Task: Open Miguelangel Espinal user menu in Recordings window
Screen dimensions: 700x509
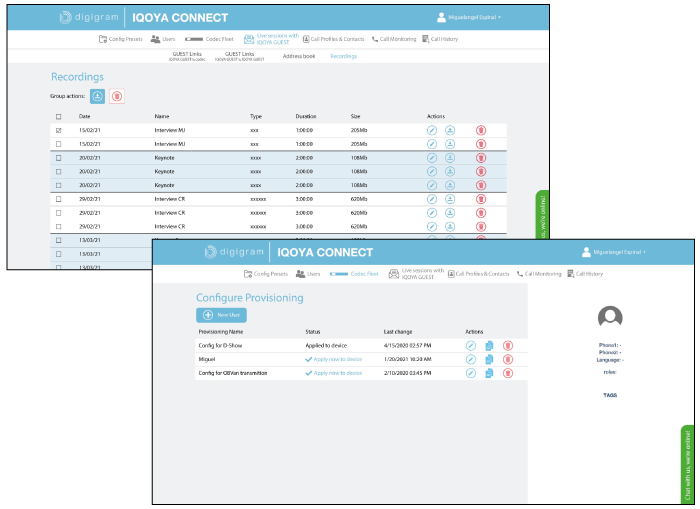Action: (469, 17)
